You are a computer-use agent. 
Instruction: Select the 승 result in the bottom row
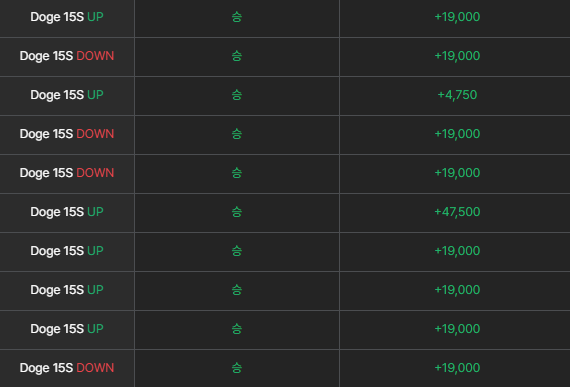point(237,368)
